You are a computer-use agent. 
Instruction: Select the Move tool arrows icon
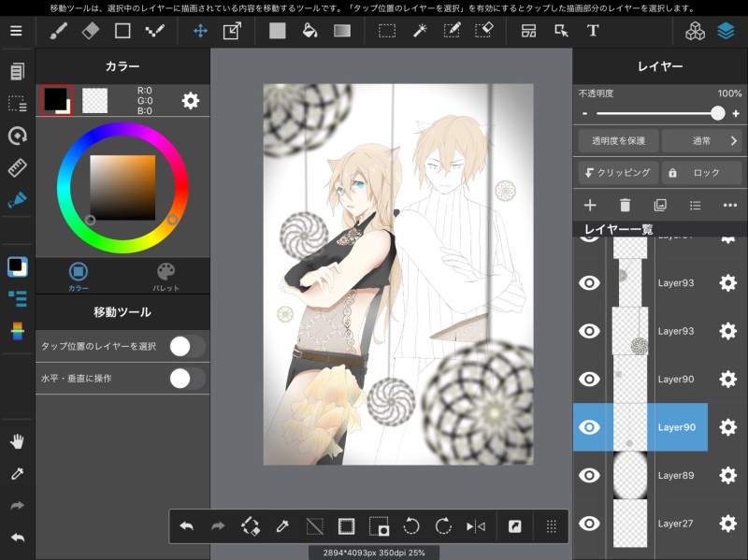click(x=200, y=32)
